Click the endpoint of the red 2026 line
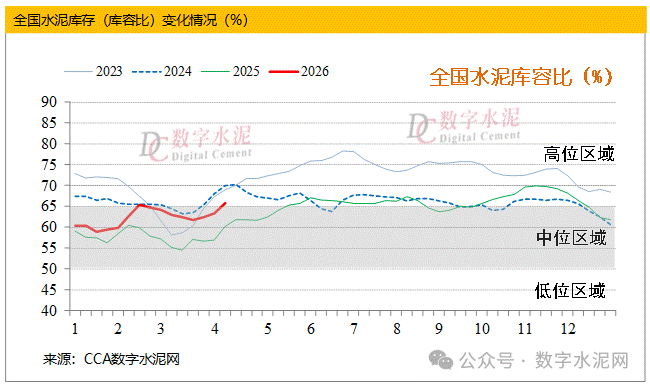Viewport: 650px width, 387px height. (225, 203)
